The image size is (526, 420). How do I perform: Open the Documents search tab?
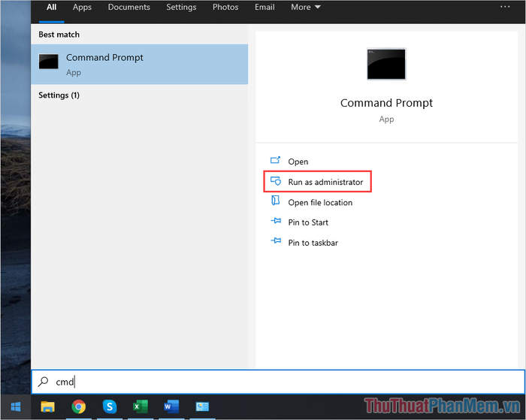click(x=128, y=7)
